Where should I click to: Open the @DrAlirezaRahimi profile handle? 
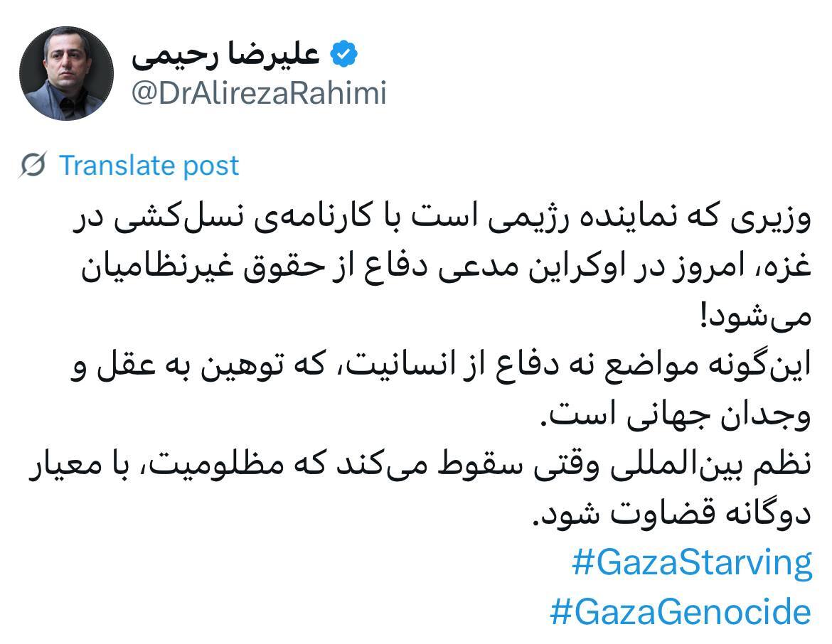(259, 93)
